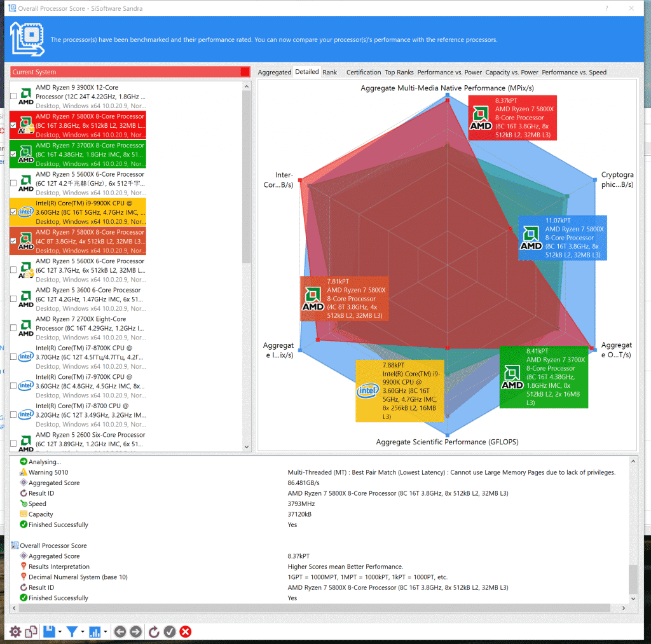The width and height of the screenshot is (651, 644).
Task: Click the red X cancel icon
Action: 186,632
